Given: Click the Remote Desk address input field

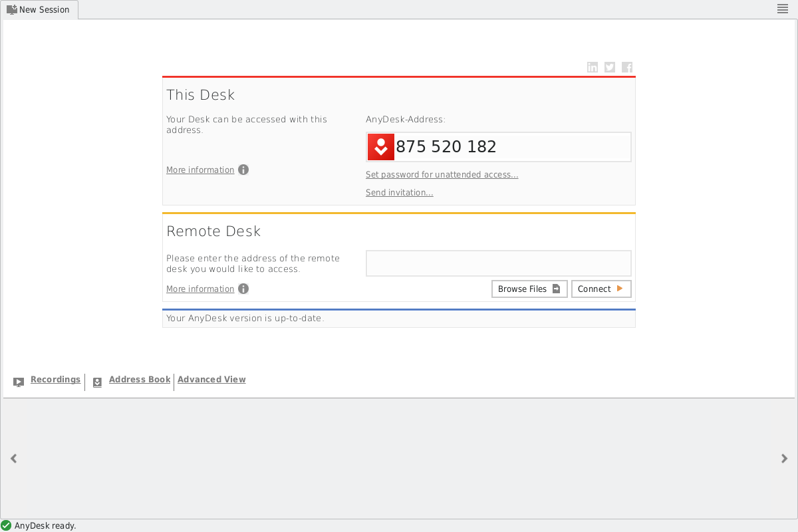Looking at the screenshot, I should click(x=498, y=263).
